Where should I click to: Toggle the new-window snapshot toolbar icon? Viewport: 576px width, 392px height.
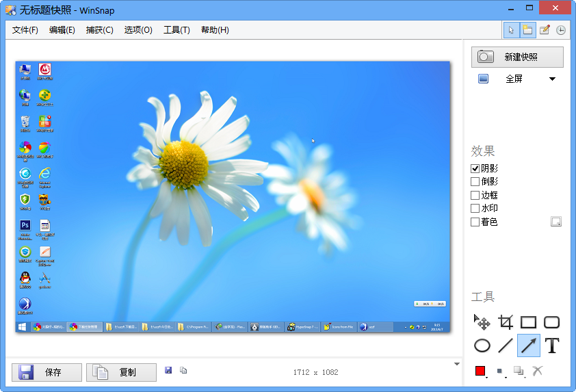pos(527,30)
